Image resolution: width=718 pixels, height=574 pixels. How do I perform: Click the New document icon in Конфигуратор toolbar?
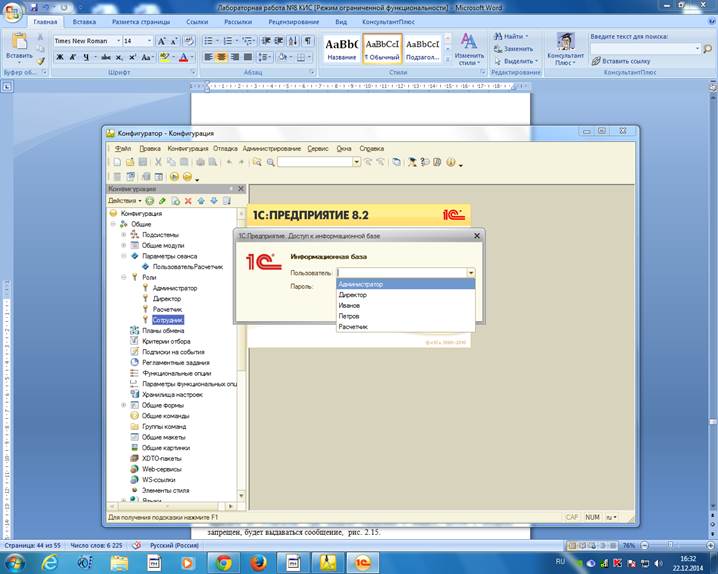(117, 162)
